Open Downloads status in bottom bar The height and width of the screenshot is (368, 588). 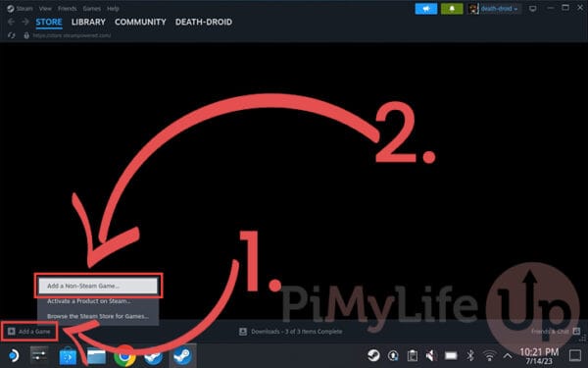[291, 332]
